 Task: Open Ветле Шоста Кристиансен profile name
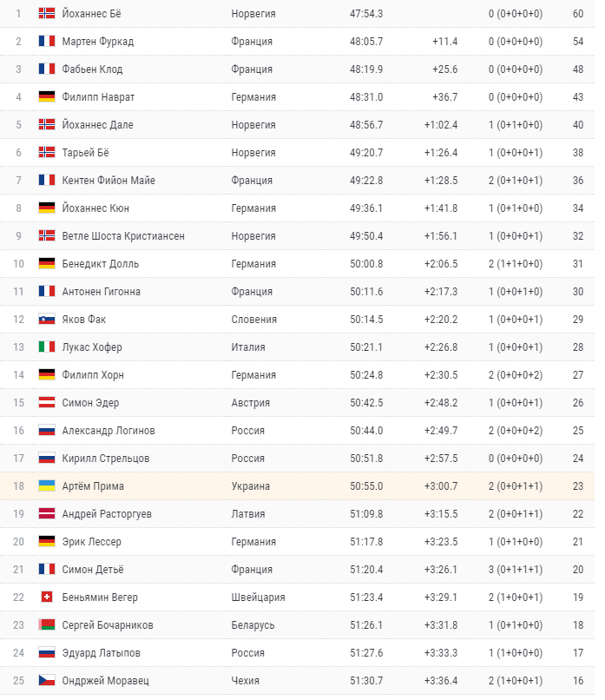pos(123,235)
